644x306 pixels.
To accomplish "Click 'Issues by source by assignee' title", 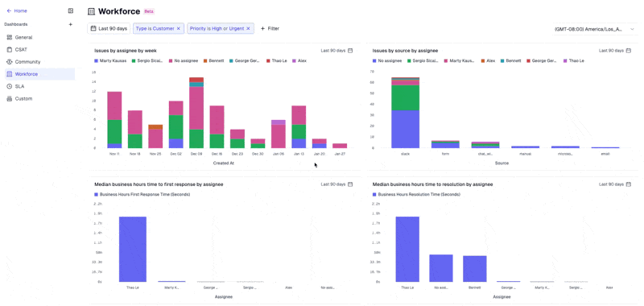I will click(x=405, y=51).
